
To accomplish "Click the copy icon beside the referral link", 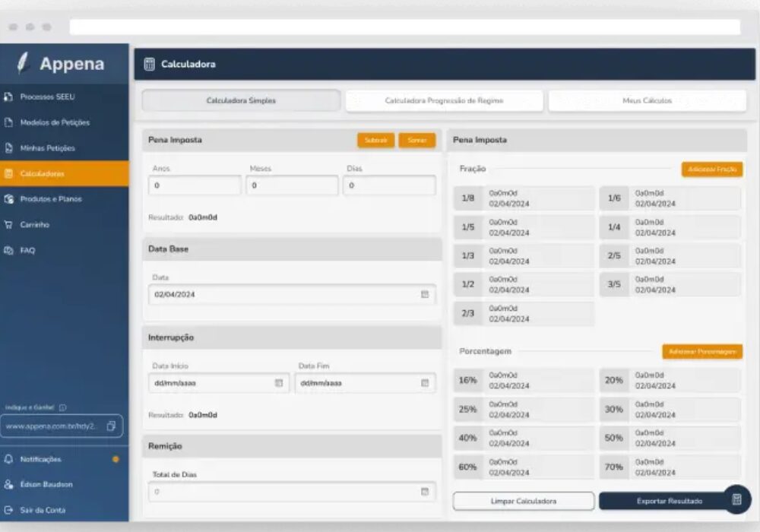I will coord(111,426).
